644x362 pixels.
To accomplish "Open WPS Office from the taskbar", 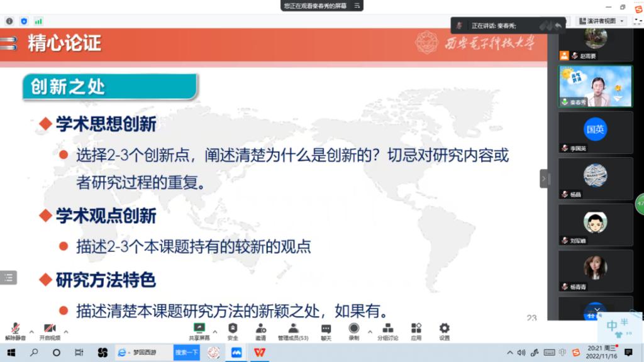I will pos(259,353).
